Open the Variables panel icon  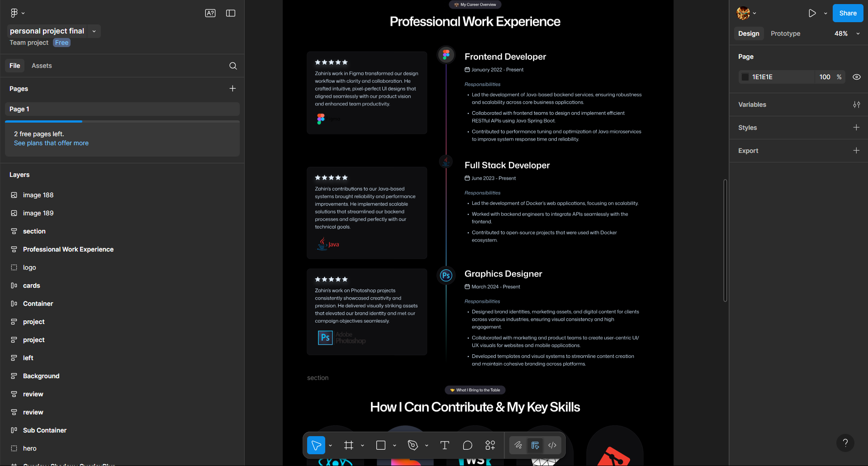(857, 105)
